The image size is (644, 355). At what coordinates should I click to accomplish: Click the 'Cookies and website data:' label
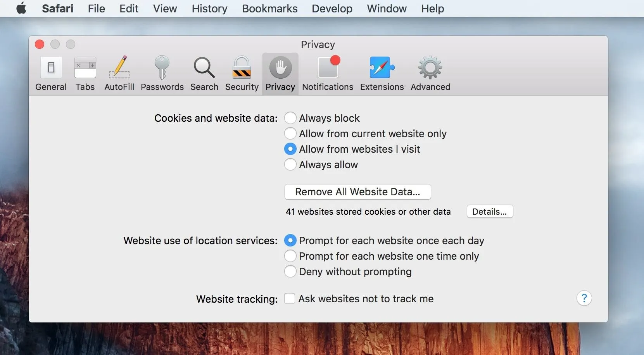216,118
